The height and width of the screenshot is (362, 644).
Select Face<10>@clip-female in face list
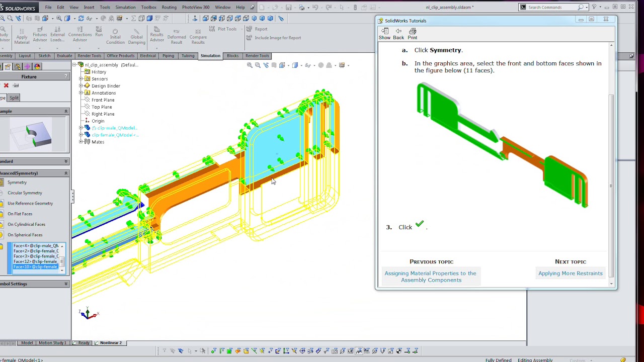pos(35,267)
